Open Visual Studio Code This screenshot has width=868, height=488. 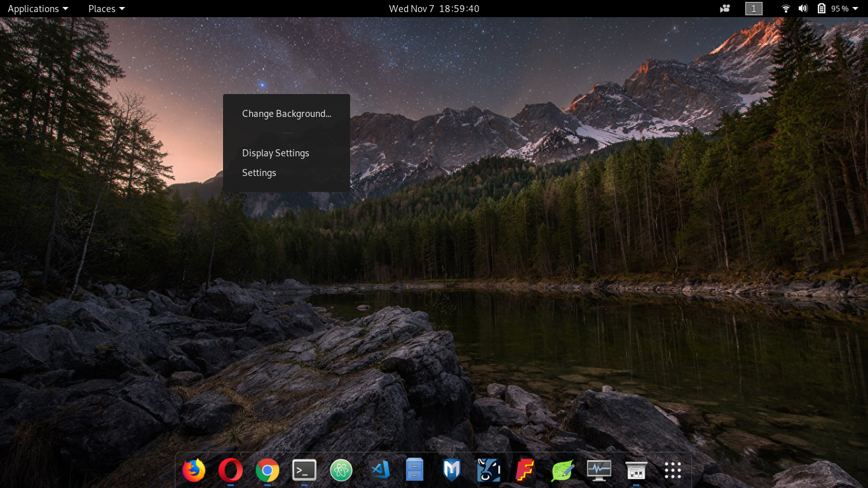coord(380,470)
